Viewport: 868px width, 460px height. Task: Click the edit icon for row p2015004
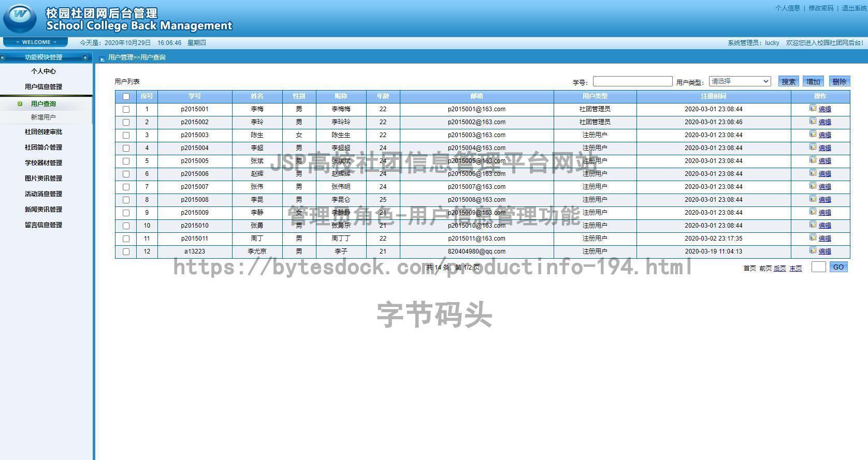813,147
